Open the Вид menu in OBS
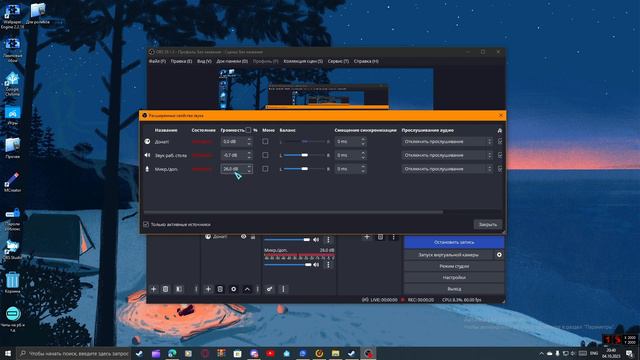Viewport: 640px width, 360px height. coord(204,61)
